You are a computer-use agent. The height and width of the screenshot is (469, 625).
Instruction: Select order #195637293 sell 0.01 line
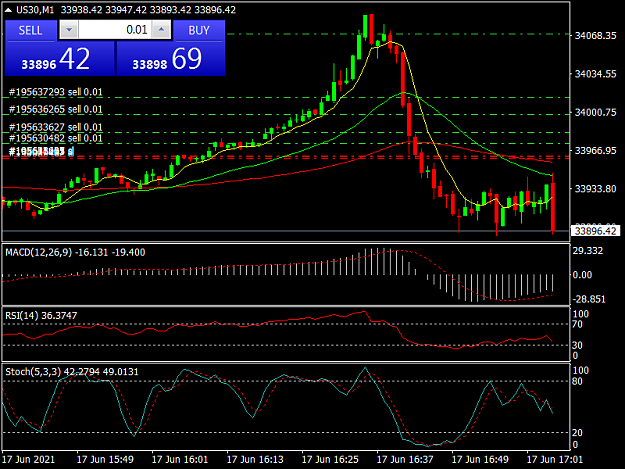point(55,92)
